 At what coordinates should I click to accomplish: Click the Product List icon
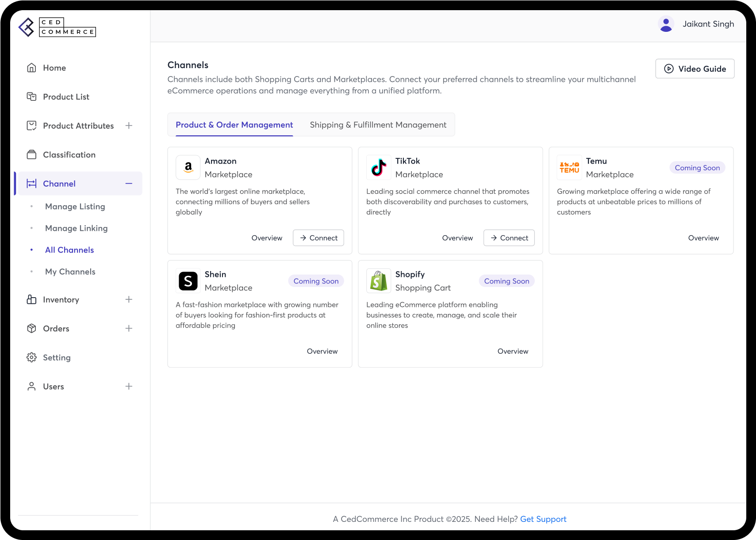click(31, 96)
